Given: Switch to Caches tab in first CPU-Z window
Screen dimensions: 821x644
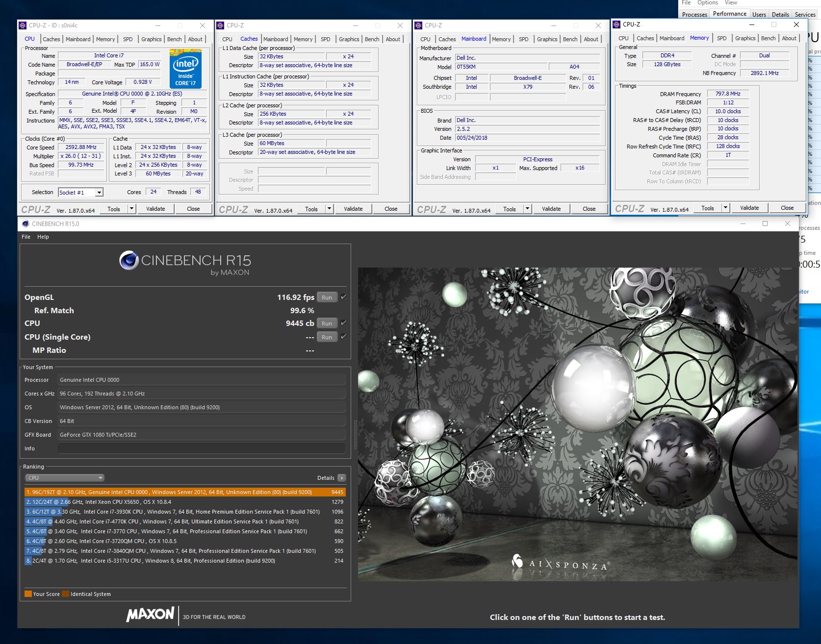Looking at the screenshot, I should coord(51,39).
